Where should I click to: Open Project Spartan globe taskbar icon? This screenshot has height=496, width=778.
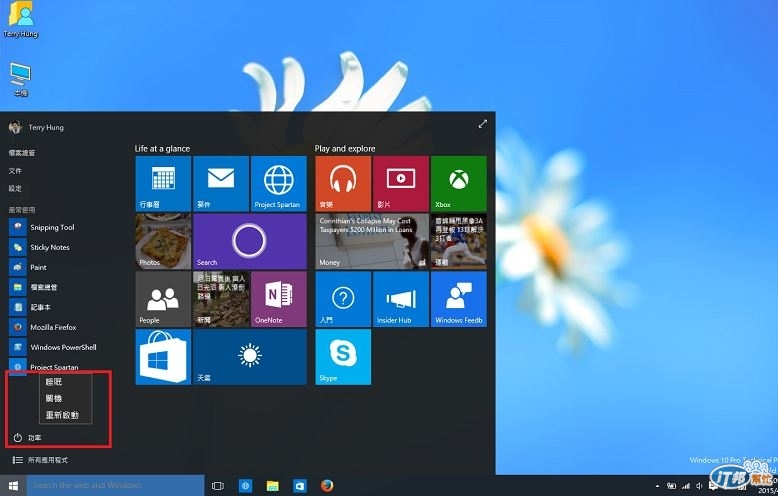[x=245, y=486]
